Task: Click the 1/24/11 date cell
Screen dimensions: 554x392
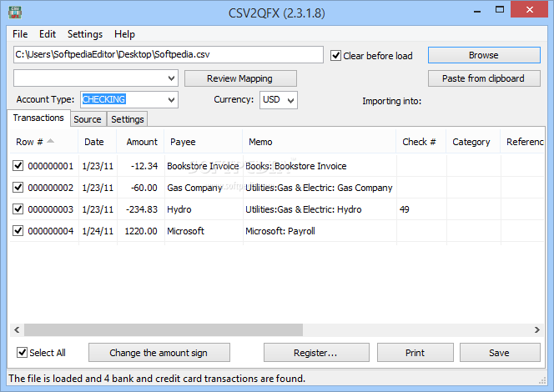Action: pyautogui.click(x=98, y=231)
